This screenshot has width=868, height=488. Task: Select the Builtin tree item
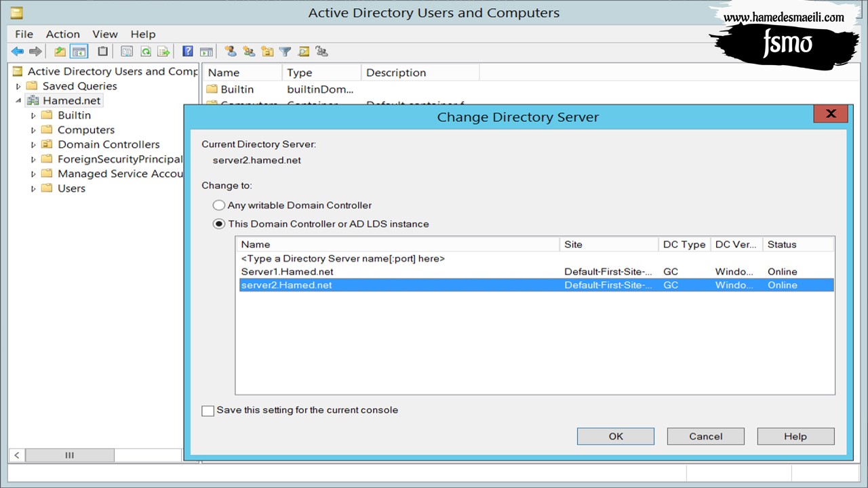click(x=74, y=115)
